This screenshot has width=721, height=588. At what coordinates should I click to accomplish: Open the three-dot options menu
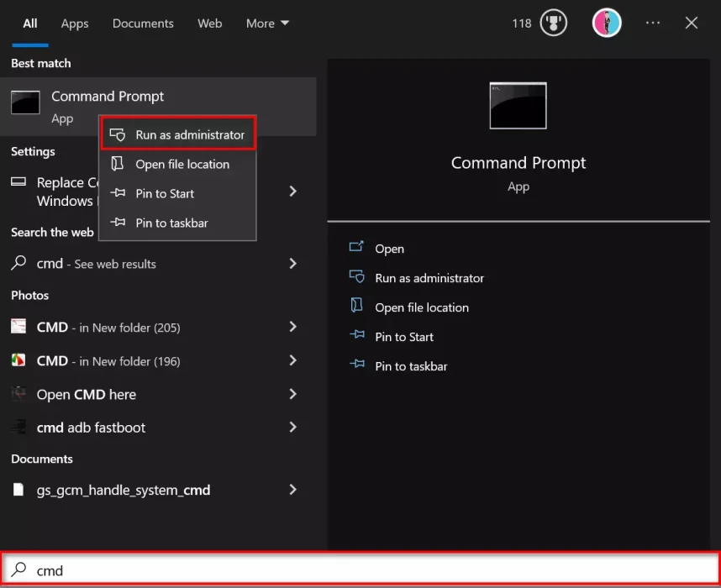[652, 23]
